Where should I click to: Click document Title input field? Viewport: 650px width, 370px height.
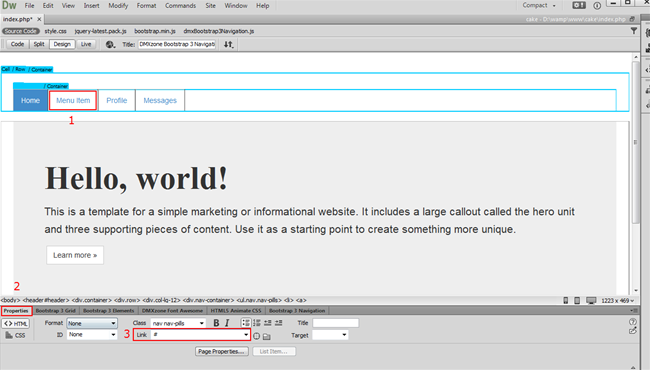click(x=177, y=44)
